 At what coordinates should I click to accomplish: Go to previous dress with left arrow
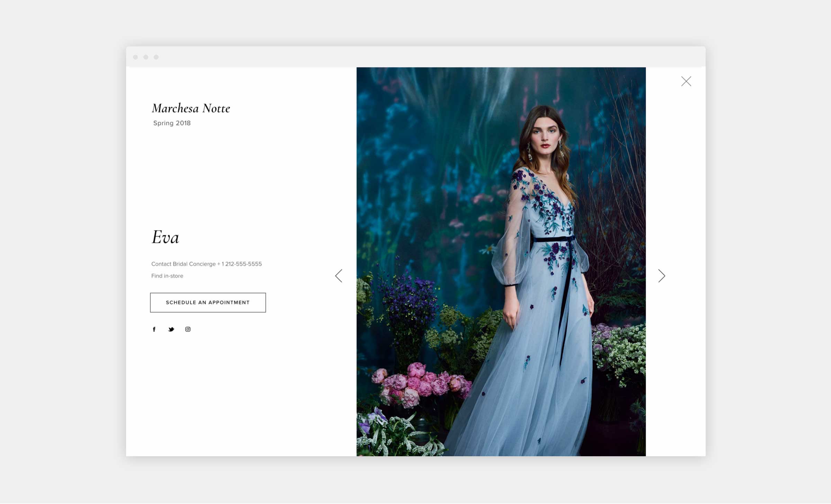tap(339, 276)
